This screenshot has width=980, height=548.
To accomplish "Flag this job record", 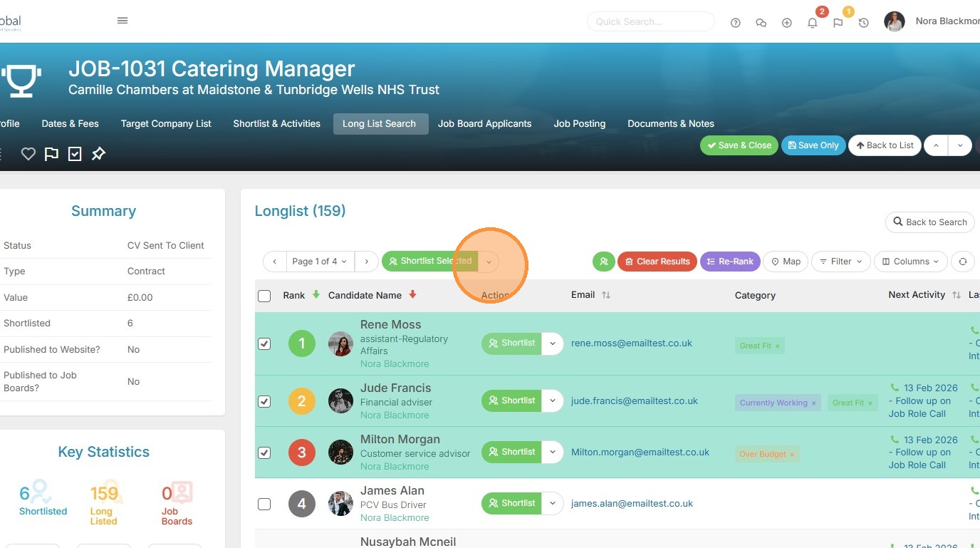I will coord(51,154).
